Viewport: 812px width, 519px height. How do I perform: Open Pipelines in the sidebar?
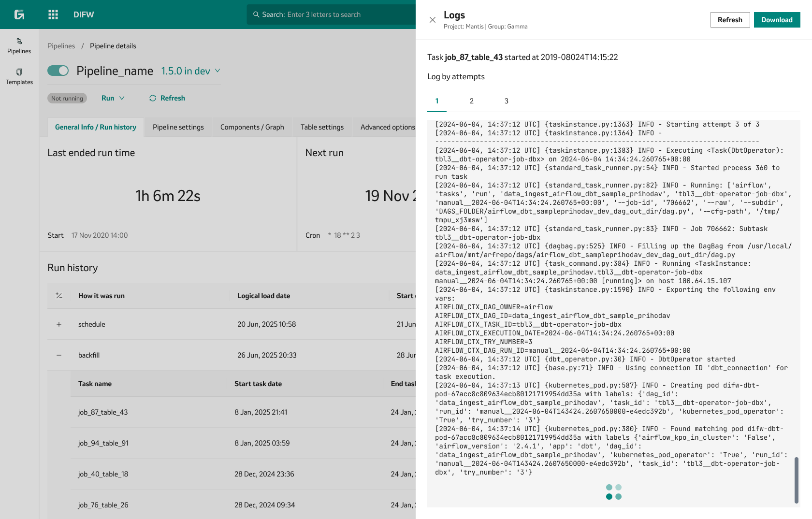[19, 46]
